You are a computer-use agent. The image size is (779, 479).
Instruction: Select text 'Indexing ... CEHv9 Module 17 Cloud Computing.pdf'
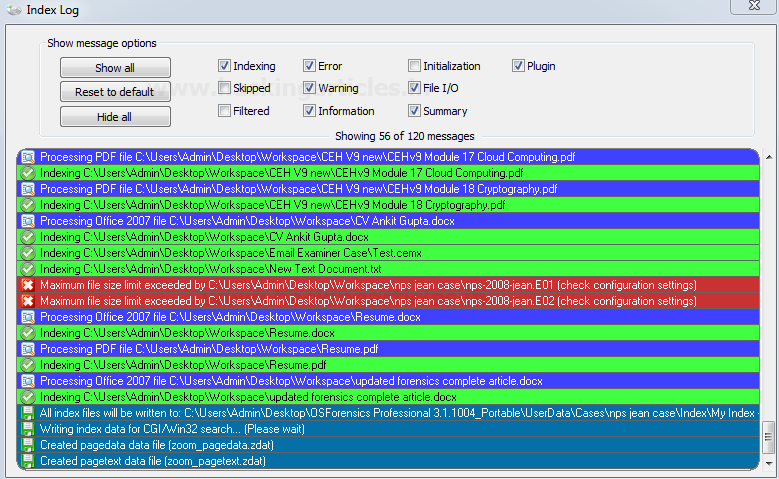(x=282, y=173)
